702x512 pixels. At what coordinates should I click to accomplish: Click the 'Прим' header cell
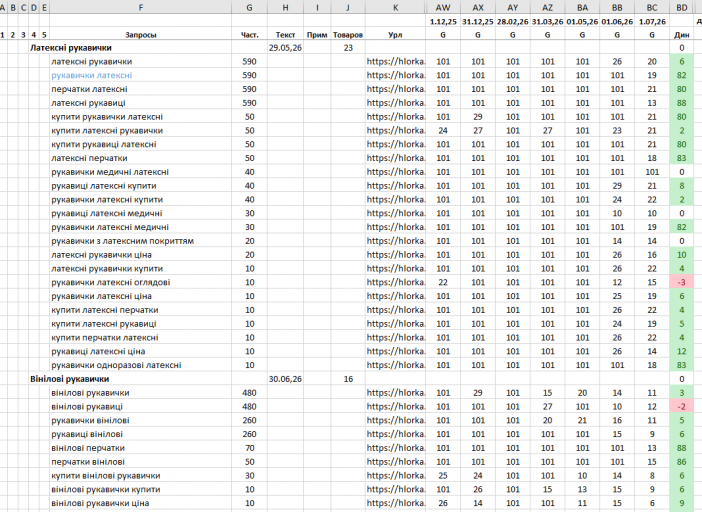(317, 34)
